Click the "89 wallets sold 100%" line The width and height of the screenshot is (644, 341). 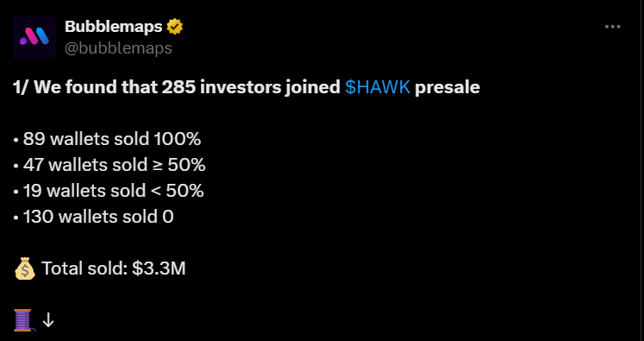(107, 139)
